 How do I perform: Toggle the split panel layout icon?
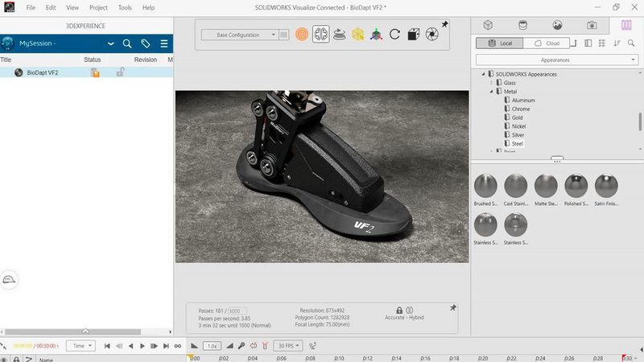click(588, 43)
